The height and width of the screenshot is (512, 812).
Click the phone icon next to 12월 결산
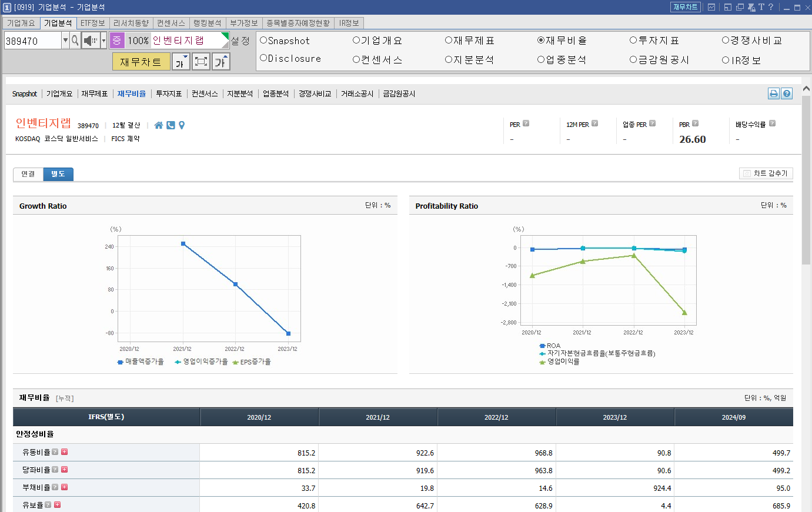[x=171, y=125]
